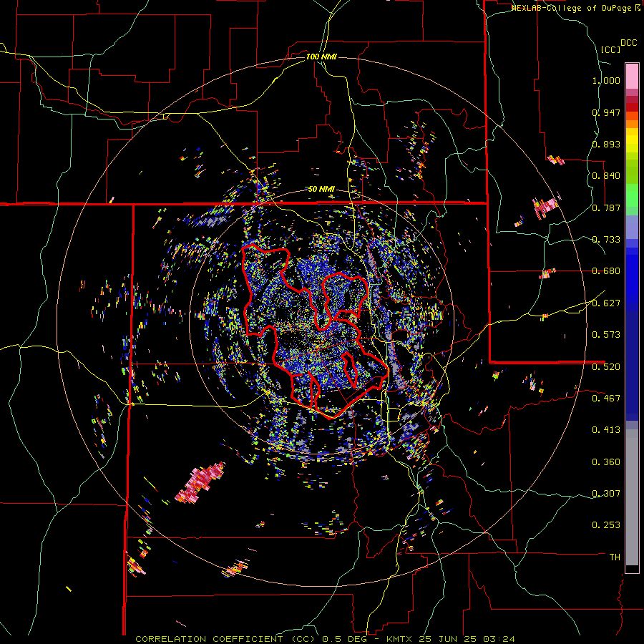Click the 0.253 legend value
The width and height of the screenshot is (644, 644).
coord(606,525)
